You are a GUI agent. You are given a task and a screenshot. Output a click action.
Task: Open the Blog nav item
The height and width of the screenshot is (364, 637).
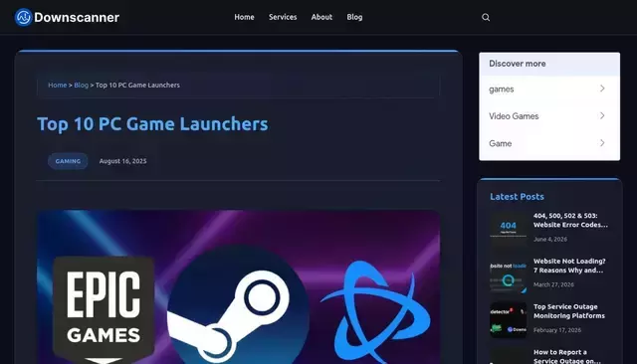[354, 17]
